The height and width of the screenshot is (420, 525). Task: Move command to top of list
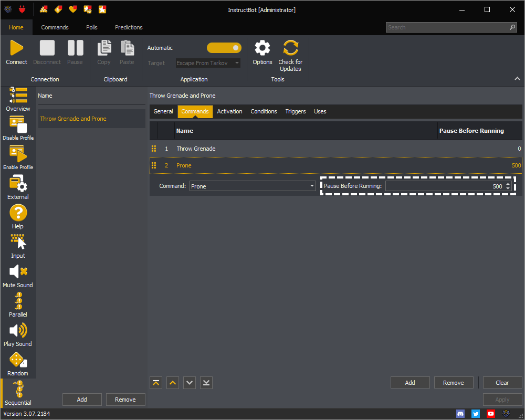[156, 383]
